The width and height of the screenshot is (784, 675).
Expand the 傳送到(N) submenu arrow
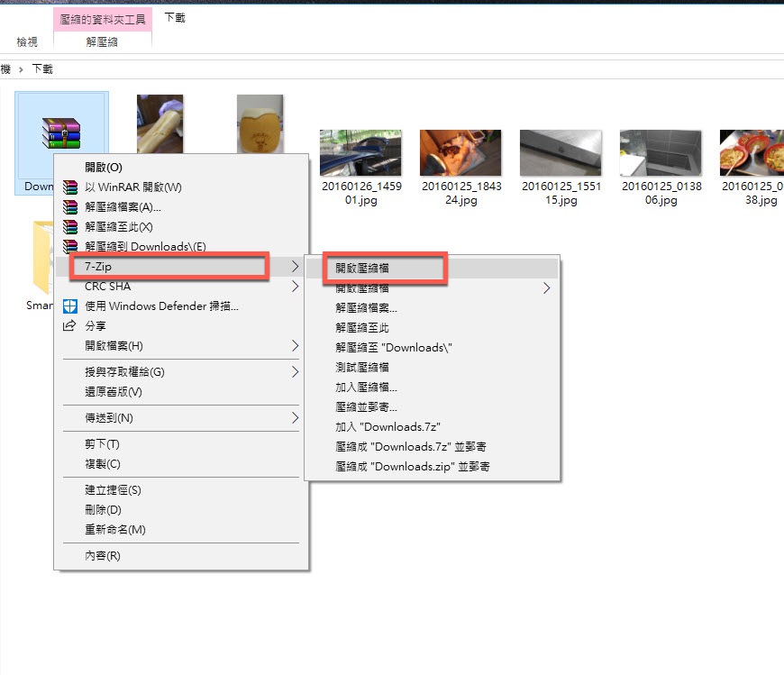[295, 418]
